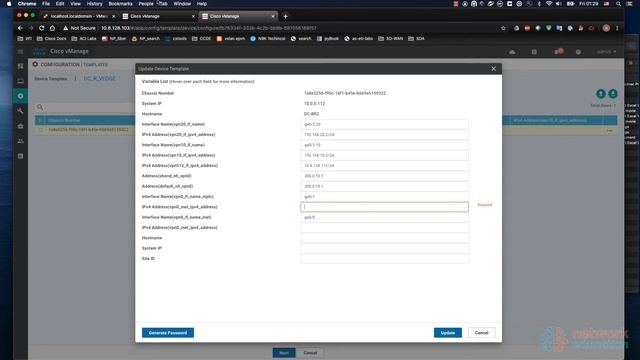Open the tasks clipboard icon in the vManage header

click(534, 52)
